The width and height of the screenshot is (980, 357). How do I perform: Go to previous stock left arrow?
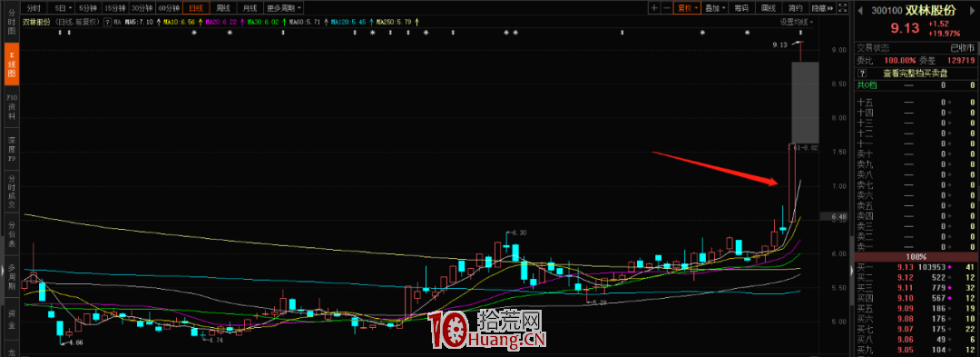coord(860,11)
